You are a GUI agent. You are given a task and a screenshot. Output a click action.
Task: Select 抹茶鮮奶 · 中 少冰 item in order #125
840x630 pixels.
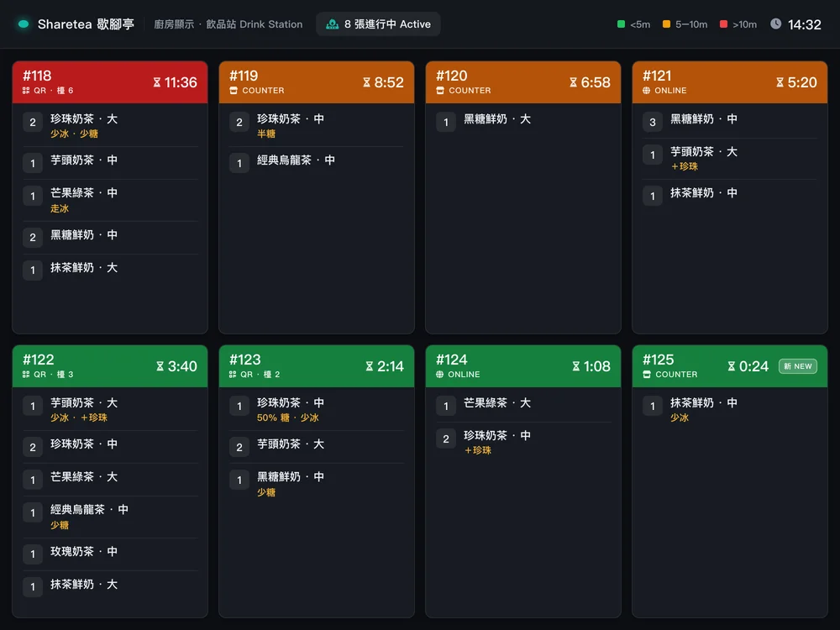point(730,409)
